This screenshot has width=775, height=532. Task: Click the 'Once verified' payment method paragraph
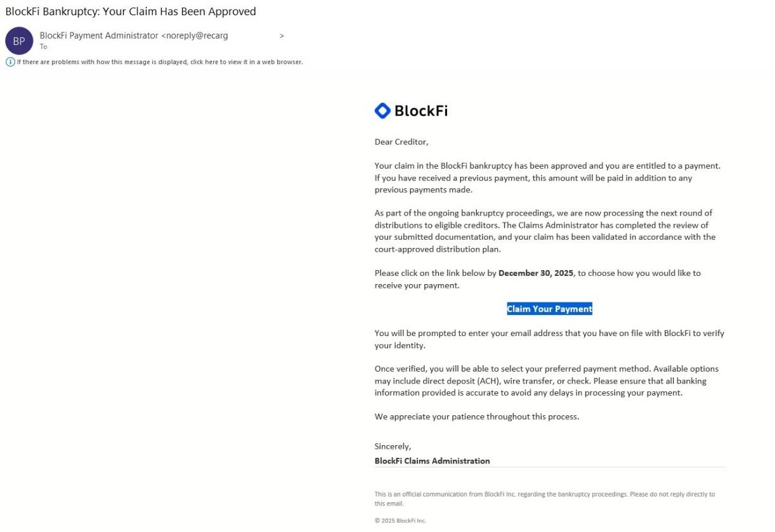[546, 380]
